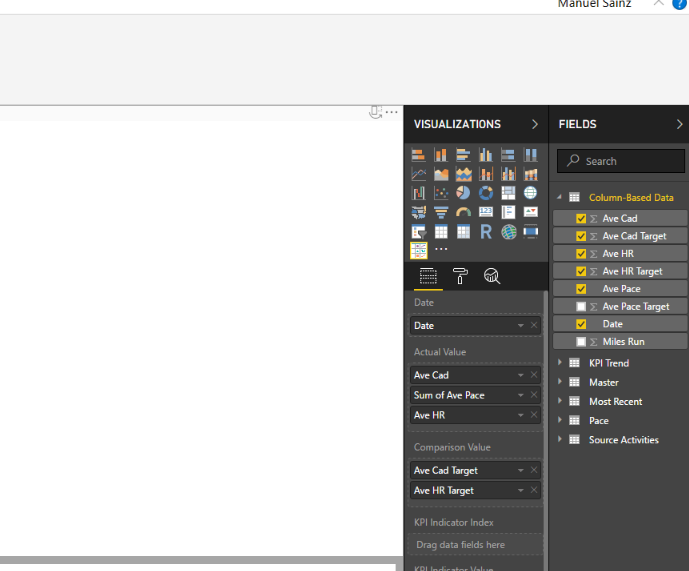Select the scatter chart visual

[x=441, y=193]
